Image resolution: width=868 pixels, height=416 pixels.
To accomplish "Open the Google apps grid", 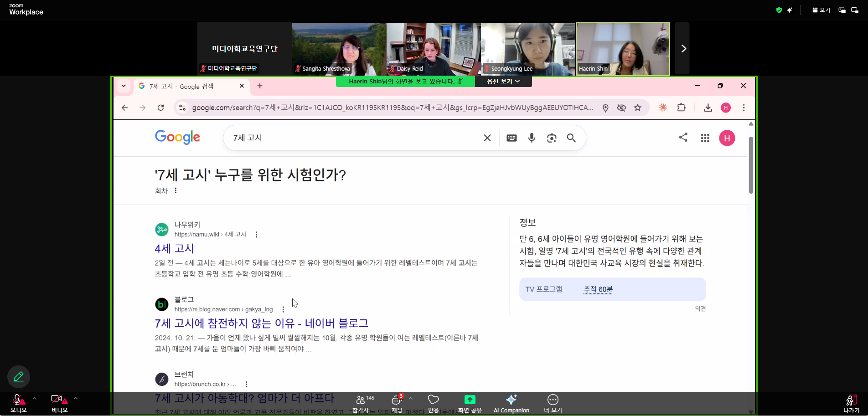I will pyautogui.click(x=705, y=138).
